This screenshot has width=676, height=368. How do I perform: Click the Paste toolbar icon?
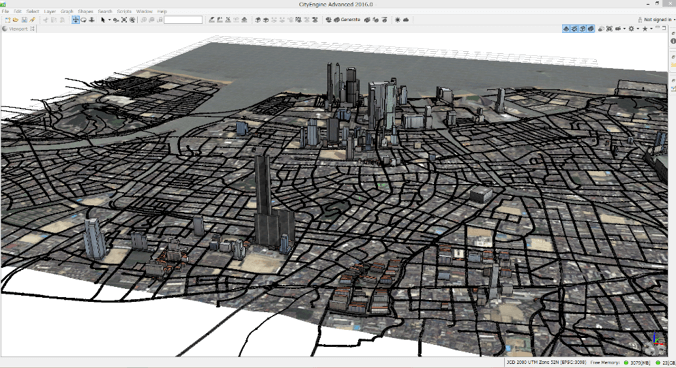click(62, 20)
